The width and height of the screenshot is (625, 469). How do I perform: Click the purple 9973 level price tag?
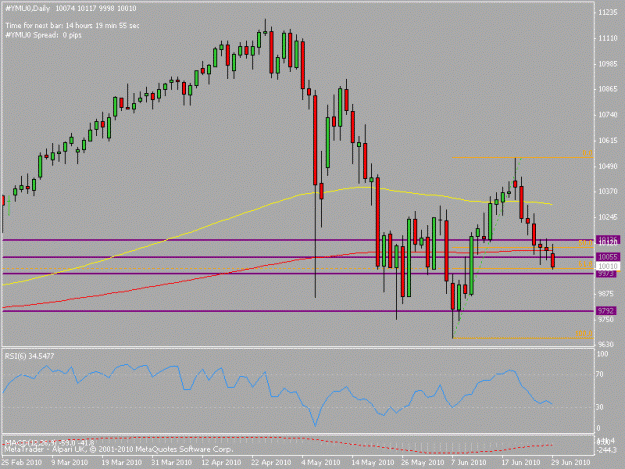pos(606,274)
